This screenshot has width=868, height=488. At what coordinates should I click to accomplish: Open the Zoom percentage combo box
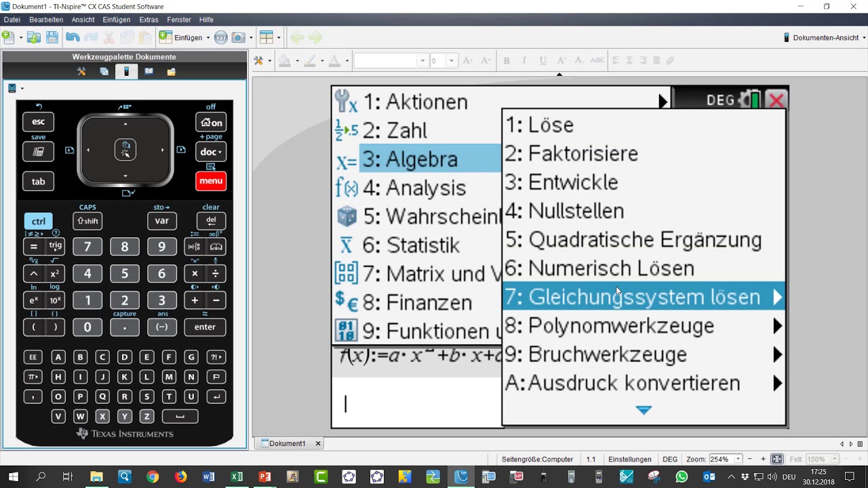point(726,459)
